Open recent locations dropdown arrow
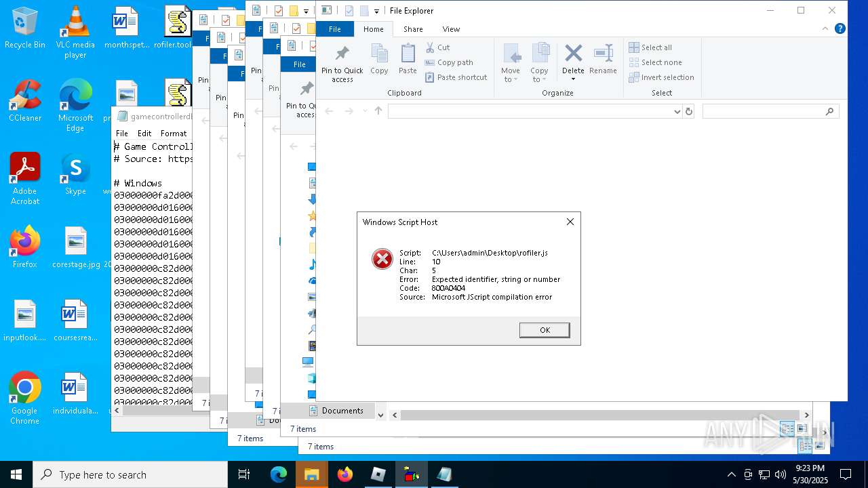 (364, 111)
